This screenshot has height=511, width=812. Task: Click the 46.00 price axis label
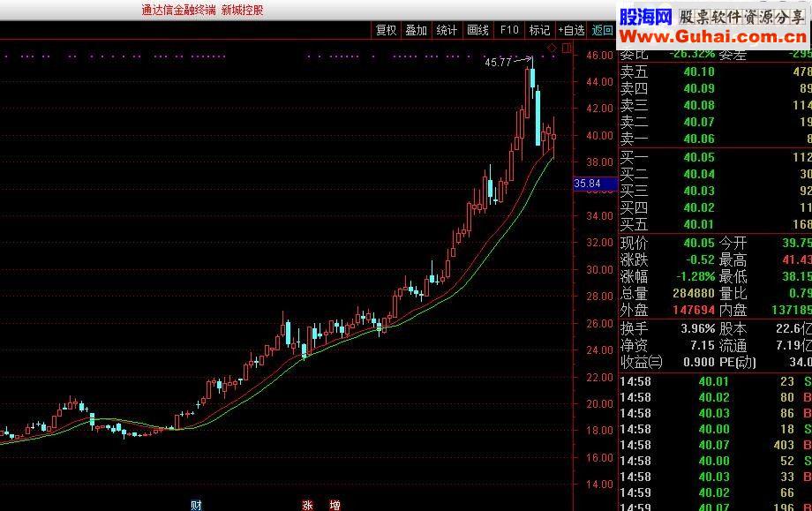(599, 55)
